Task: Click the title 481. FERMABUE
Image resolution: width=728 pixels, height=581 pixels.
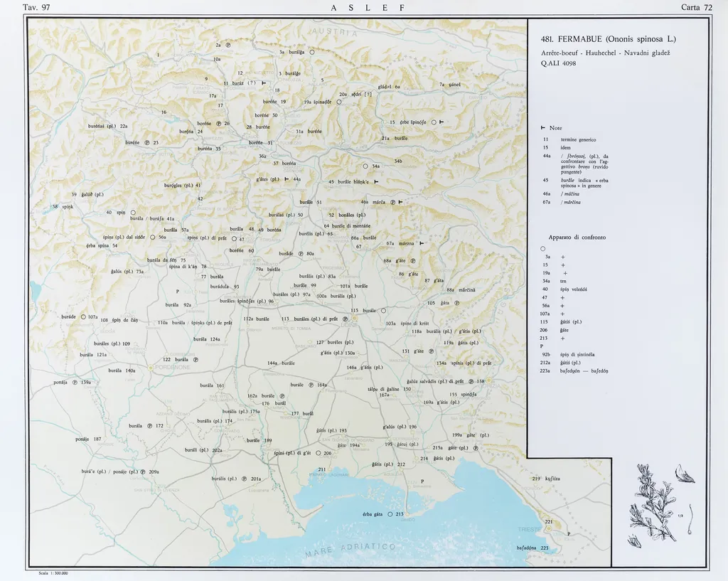Action: [x=608, y=39]
